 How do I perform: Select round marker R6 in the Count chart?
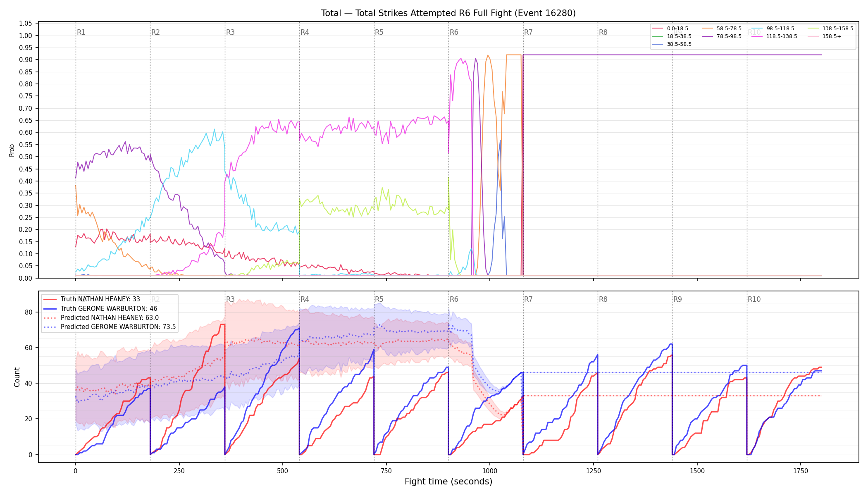point(454,299)
